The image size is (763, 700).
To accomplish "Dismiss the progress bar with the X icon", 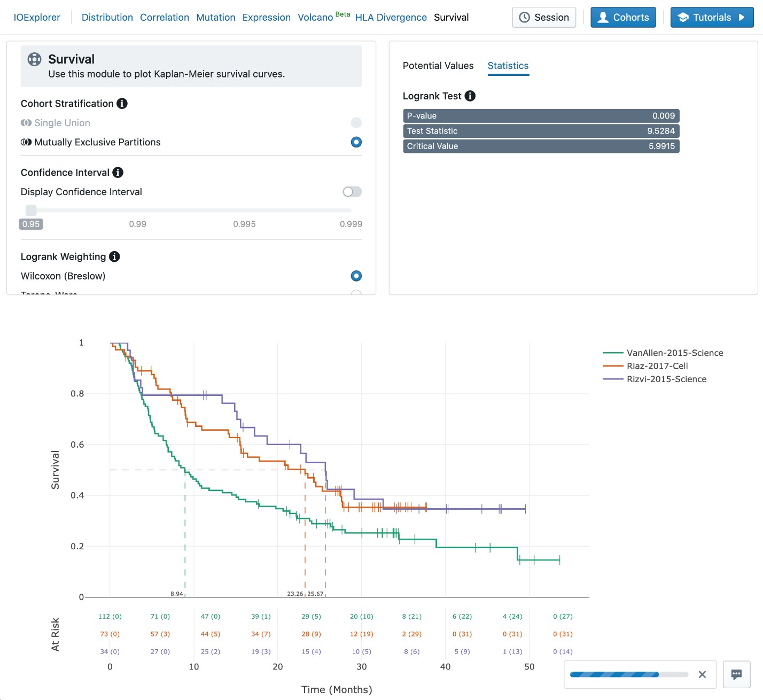I will click(x=702, y=674).
